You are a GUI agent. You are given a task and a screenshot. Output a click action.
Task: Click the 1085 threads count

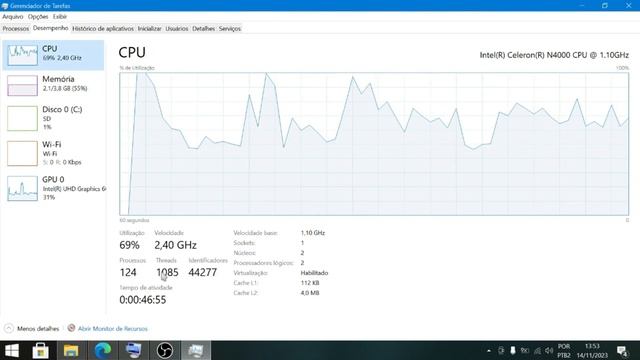click(x=167, y=272)
